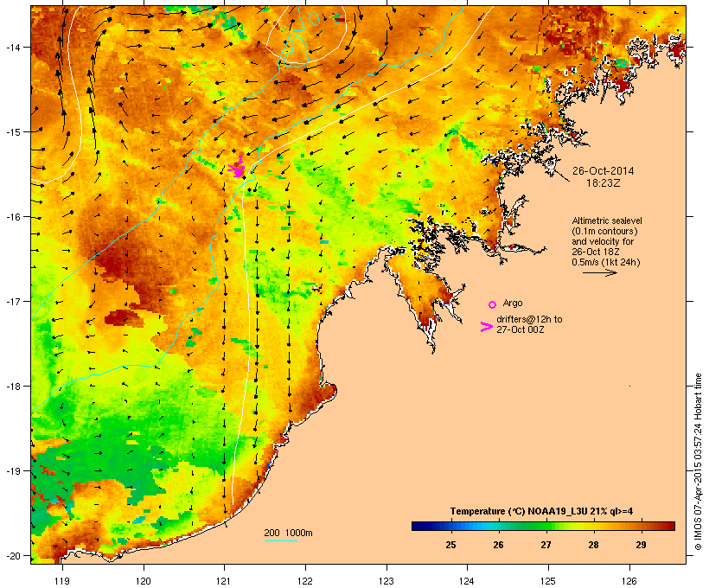Click the 'Altimetric sealevel' legend text
Image resolution: width=709 pixels, height=588 pixels.
[607, 220]
